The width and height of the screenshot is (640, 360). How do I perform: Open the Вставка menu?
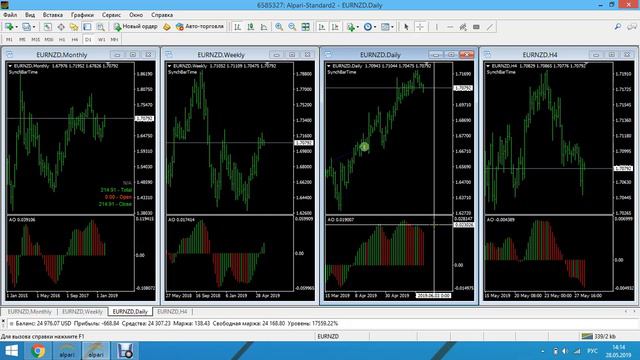(x=53, y=15)
